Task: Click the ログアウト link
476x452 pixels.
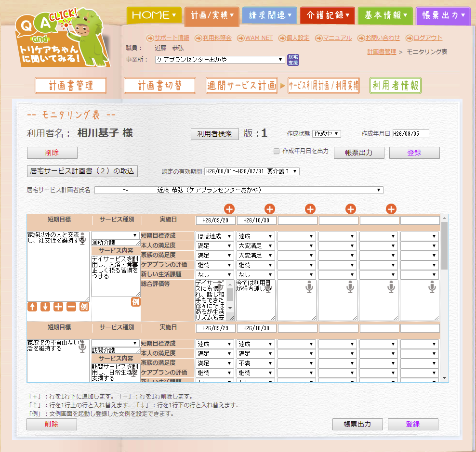Action: point(427,38)
